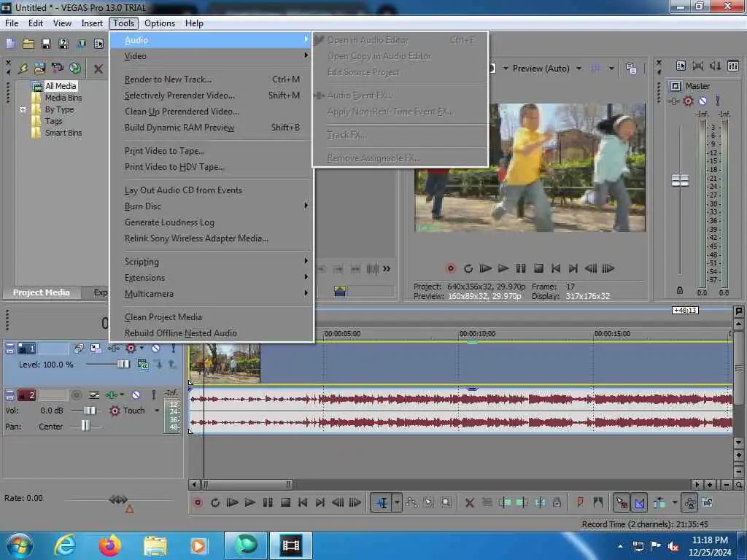The image size is (747, 560).
Task: Click the Delete X icon in timeline toolbar
Action: 469,503
